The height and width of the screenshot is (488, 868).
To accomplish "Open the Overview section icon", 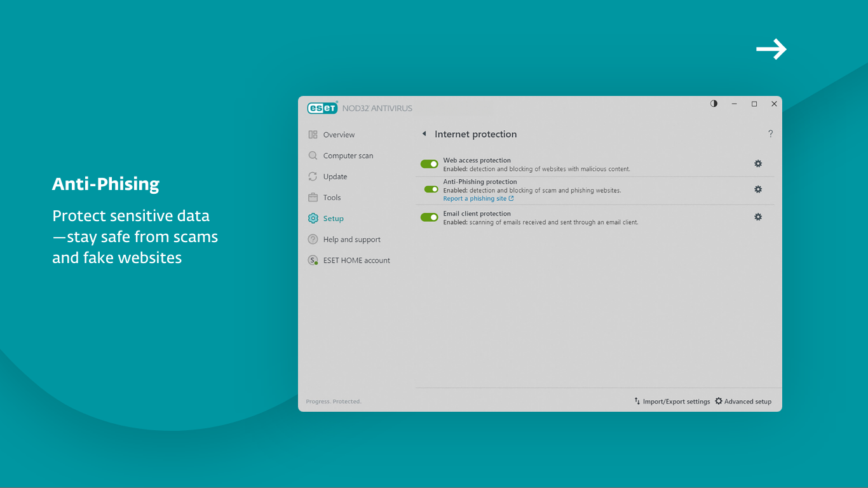I will pos(313,134).
